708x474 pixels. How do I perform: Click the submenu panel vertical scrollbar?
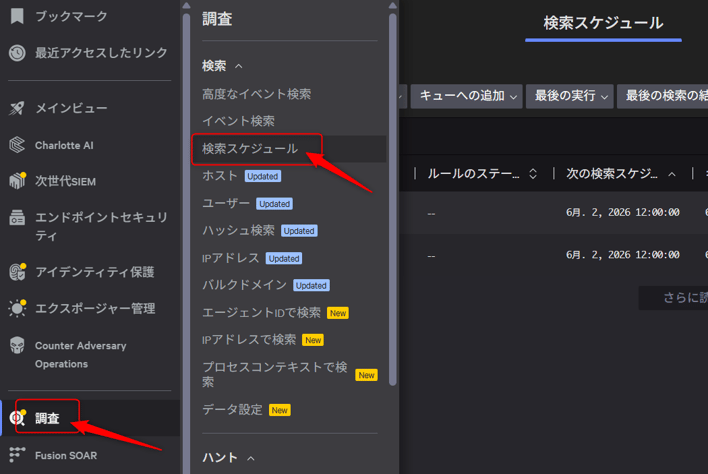[x=392, y=199]
